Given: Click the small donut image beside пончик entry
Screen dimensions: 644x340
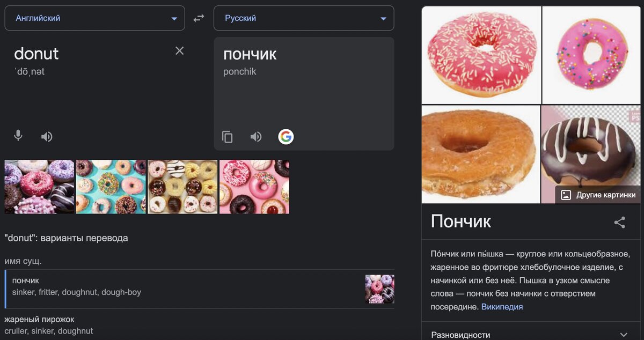Looking at the screenshot, I should point(380,289).
